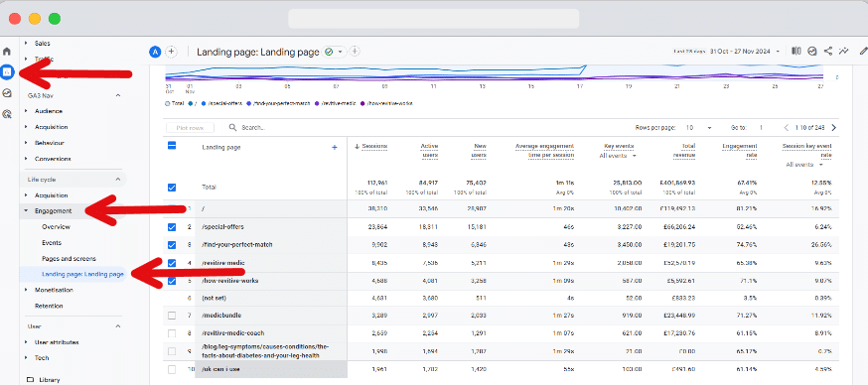The height and width of the screenshot is (385, 868).
Task: Click the Plot rows button
Action: 190,128
